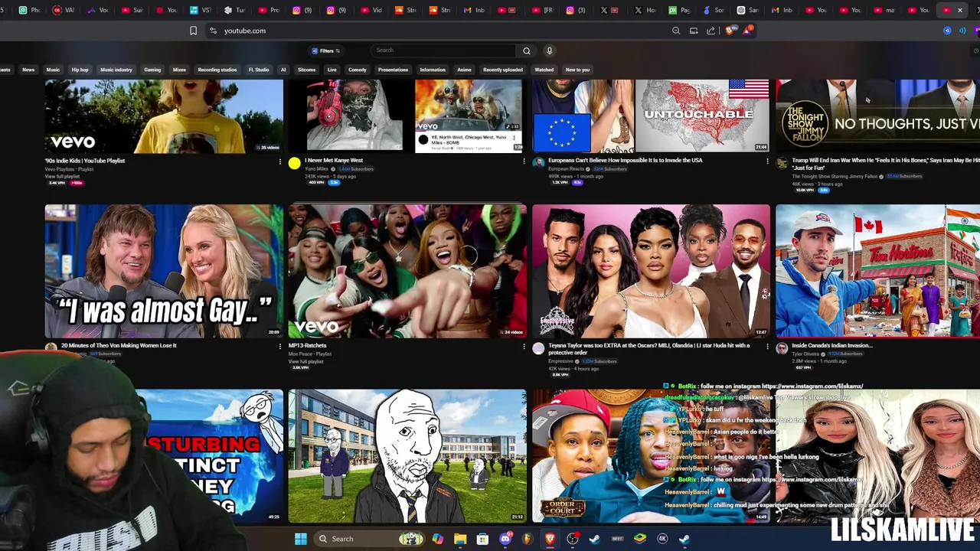This screenshot has width=980, height=551.
Task: Open BlueStacks from the taskbar
Action: (640, 539)
